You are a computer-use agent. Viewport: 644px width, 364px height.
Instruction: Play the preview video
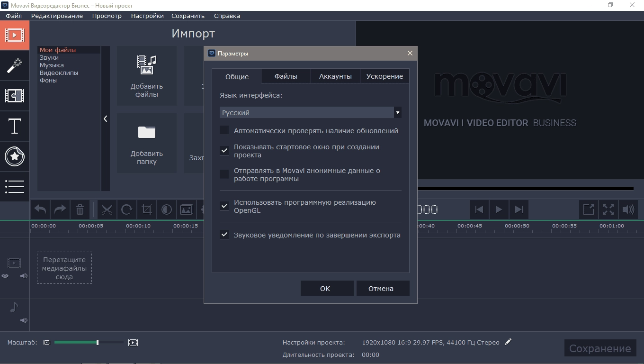499,209
